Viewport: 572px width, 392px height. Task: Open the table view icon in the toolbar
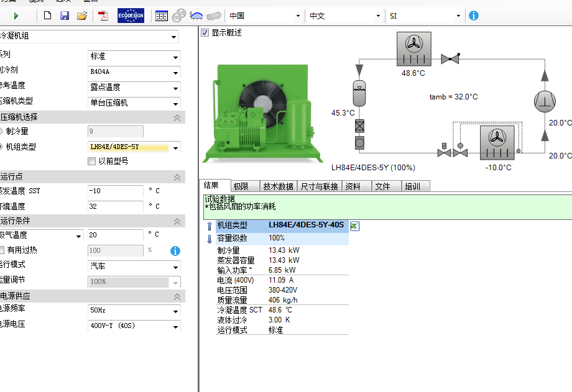[x=161, y=16]
